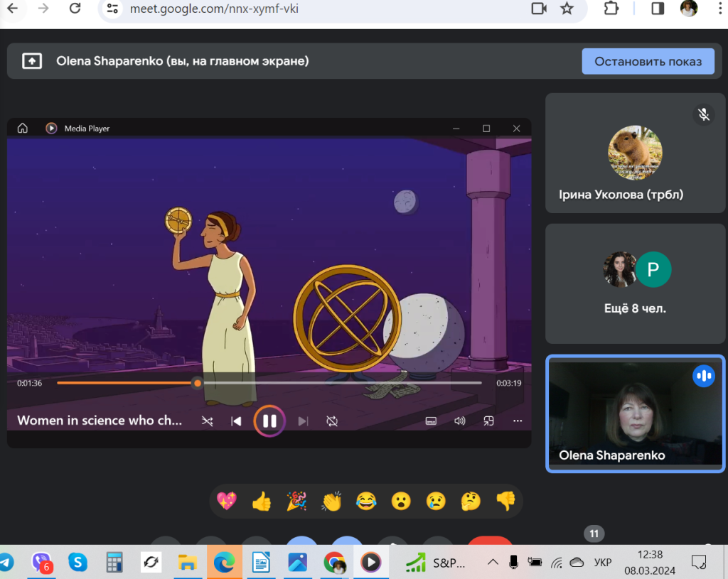Toggle repeat mode in Media Player

(x=332, y=421)
